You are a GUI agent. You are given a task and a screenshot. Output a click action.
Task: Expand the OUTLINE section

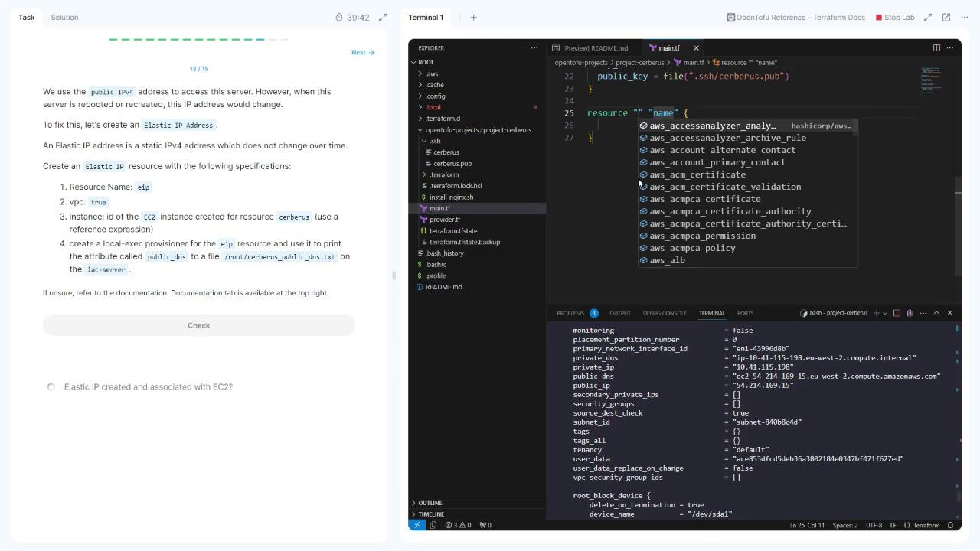click(x=430, y=503)
